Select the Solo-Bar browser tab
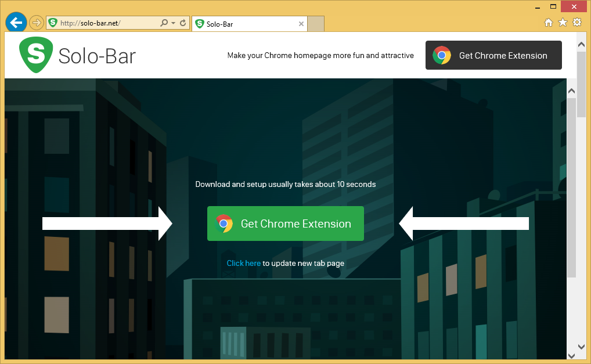This screenshot has height=364, width=591. [x=250, y=24]
